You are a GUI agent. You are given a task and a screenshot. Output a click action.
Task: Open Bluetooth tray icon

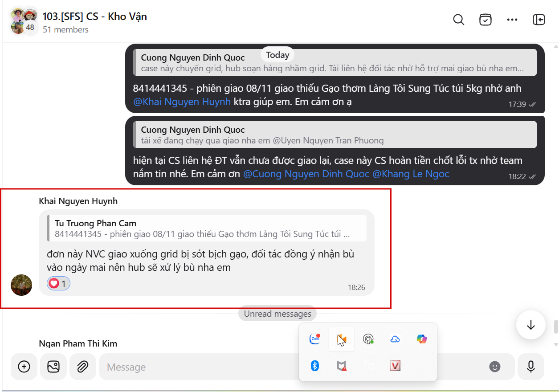[315, 366]
